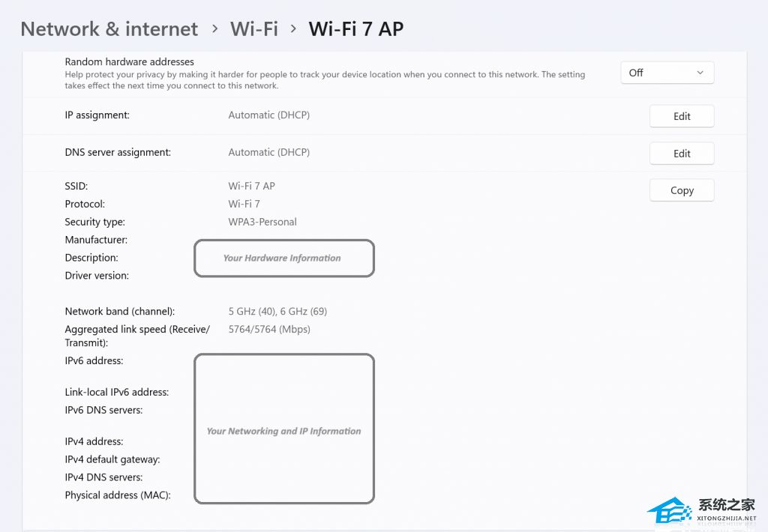Click the Random hardware addresses heading

click(x=129, y=61)
